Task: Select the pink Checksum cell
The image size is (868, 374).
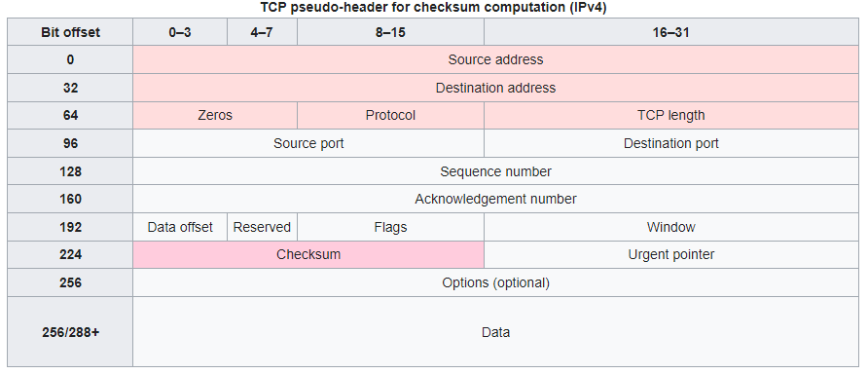Action: [308, 255]
